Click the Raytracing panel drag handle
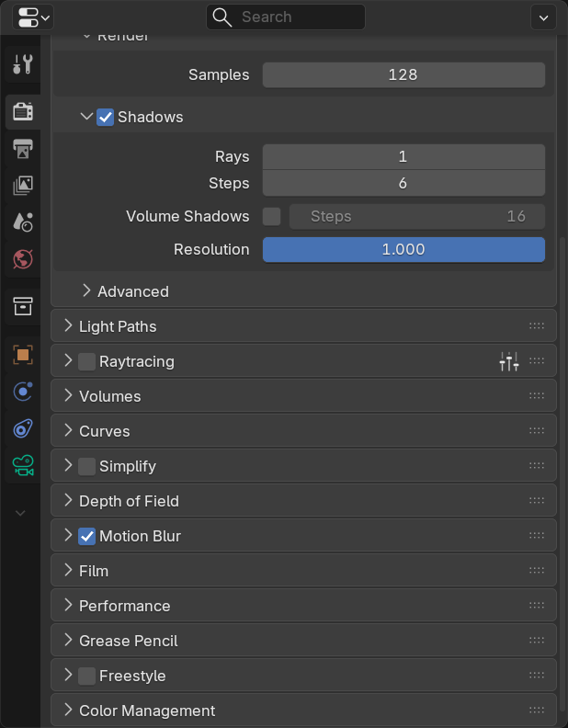The width and height of the screenshot is (568, 728). click(537, 360)
